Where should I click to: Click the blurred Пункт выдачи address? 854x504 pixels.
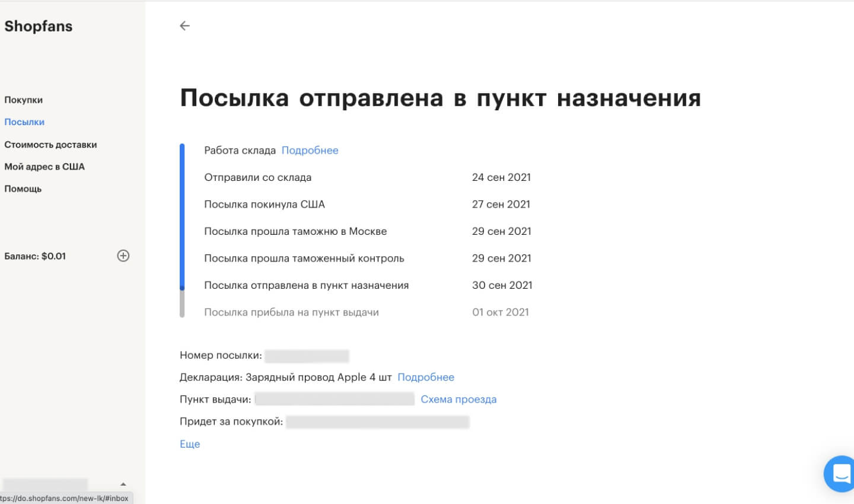click(x=334, y=400)
